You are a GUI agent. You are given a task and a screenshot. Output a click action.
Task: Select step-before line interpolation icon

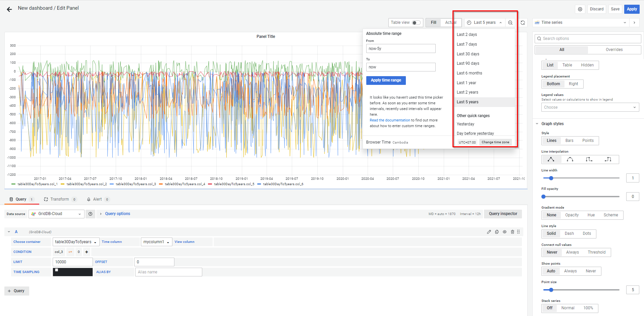click(x=589, y=159)
